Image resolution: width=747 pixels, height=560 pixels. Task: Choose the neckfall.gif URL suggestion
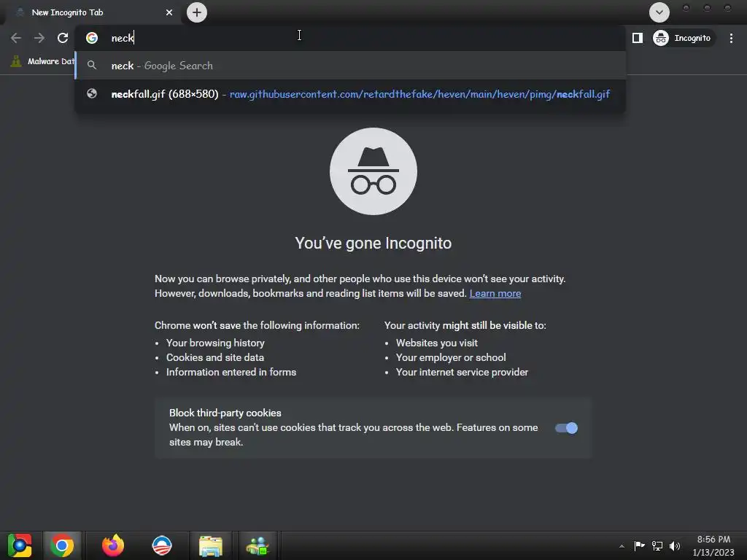pyautogui.click(x=350, y=94)
